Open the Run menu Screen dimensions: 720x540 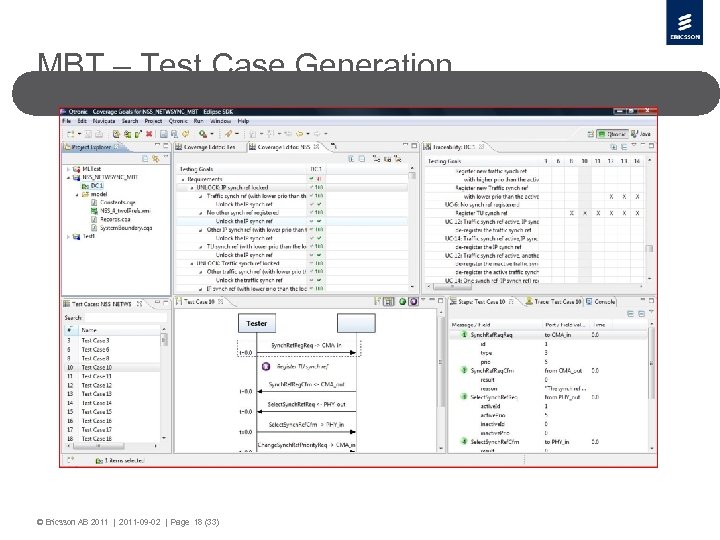click(x=198, y=121)
